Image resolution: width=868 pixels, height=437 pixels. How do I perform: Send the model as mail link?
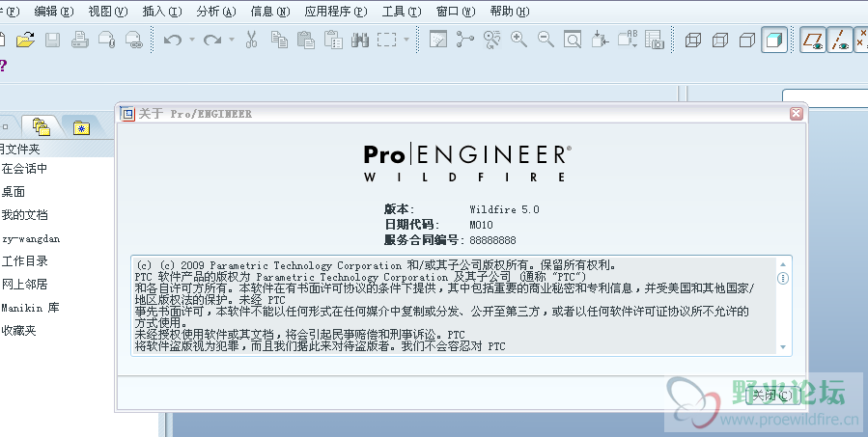pos(134,40)
